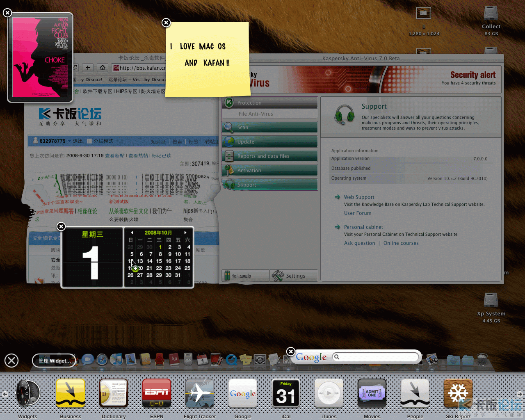The width and height of the screenshot is (525, 420).
Task: Add the Widgets widget from the widget bar
Action: (27, 393)
